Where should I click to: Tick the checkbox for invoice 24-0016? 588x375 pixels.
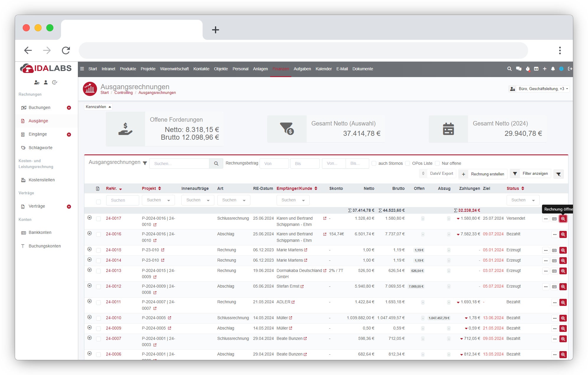point(98,234)
